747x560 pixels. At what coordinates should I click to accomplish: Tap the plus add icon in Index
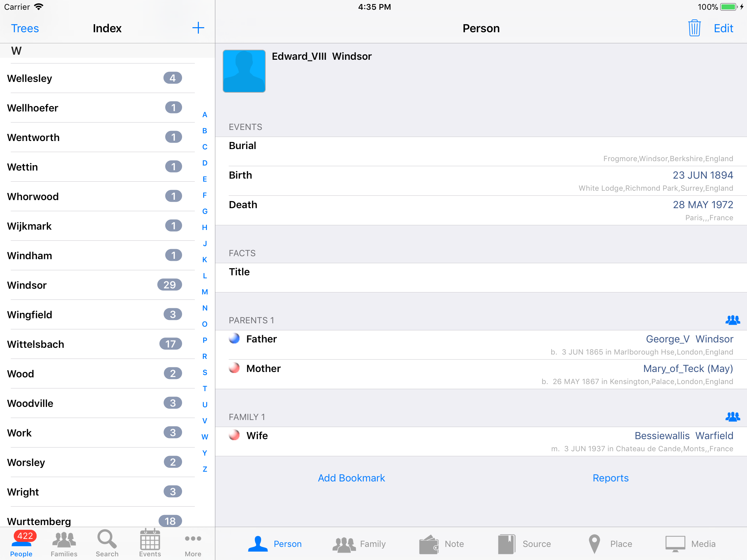pos(198,28)
